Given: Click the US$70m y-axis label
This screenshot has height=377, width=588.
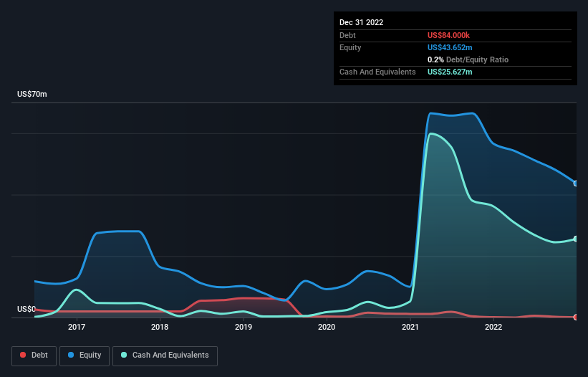Looking at the screenshot, I should coord(32,94).
